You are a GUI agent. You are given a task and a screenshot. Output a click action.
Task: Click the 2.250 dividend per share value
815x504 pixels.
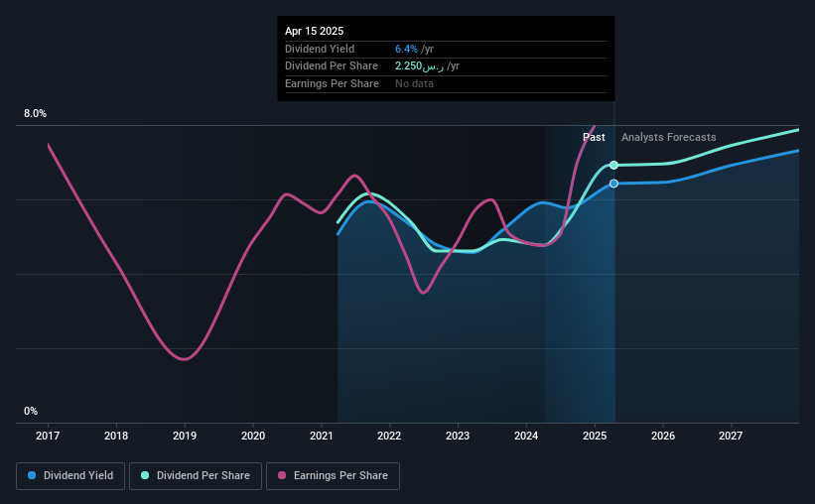tap(419, 66)
